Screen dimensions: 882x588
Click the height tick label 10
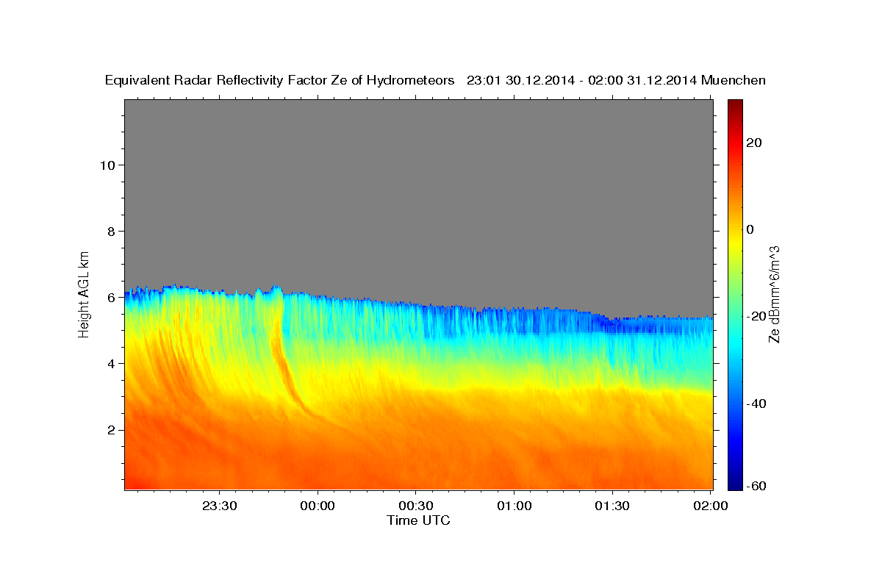pyautogui.click(x=107, y=165)
